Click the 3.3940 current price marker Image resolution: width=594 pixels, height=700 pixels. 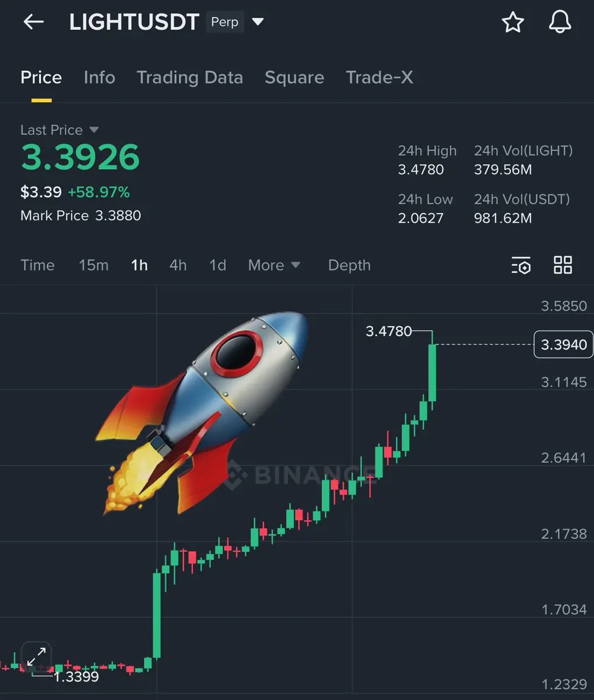pyautogui.click(x=564, y=345)
